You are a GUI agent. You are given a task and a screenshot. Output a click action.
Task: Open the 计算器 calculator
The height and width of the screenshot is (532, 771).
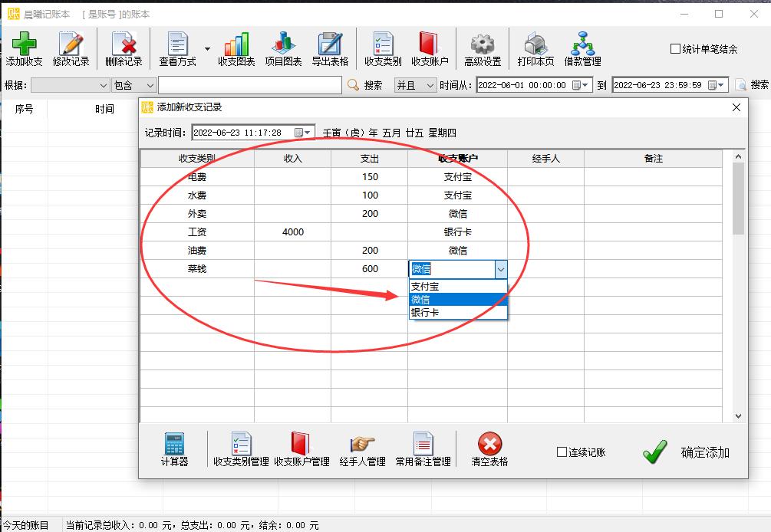point(174,449)
